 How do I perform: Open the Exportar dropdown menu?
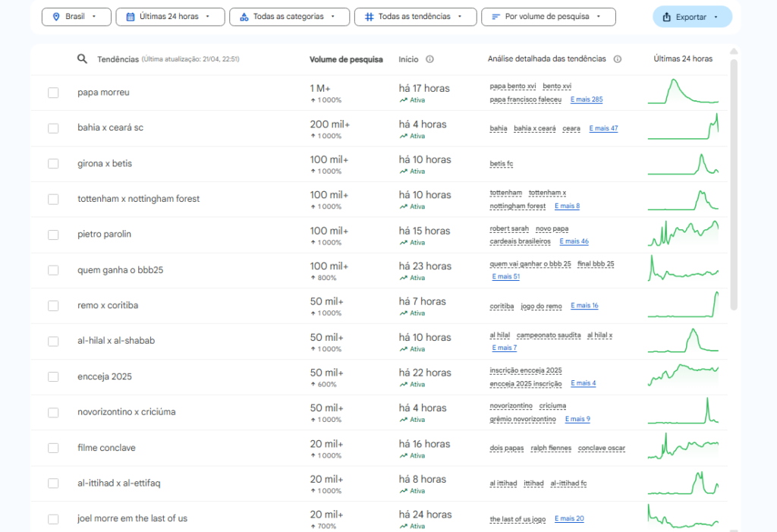point(691,17)
